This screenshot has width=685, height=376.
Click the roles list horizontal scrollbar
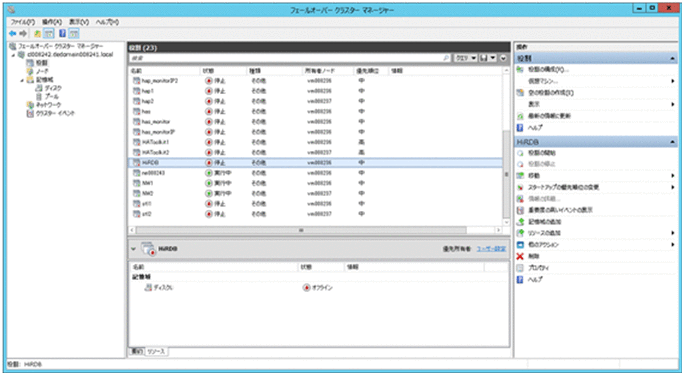point(301,230)
